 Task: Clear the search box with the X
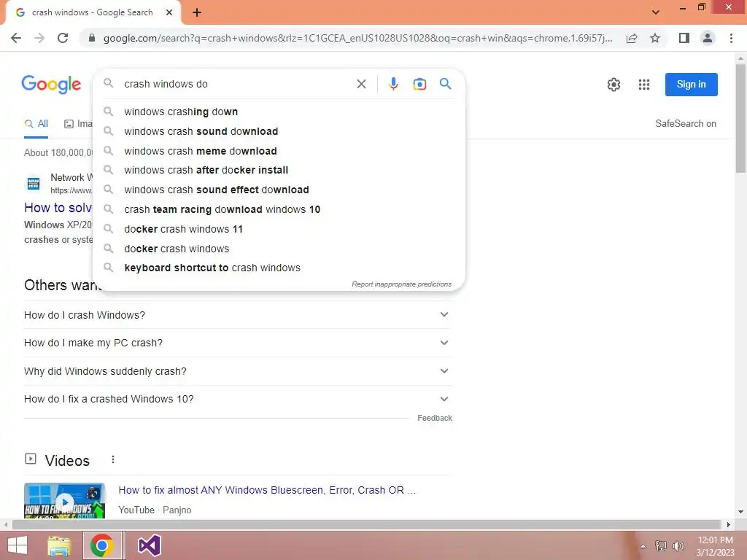[x=361, y=85]
